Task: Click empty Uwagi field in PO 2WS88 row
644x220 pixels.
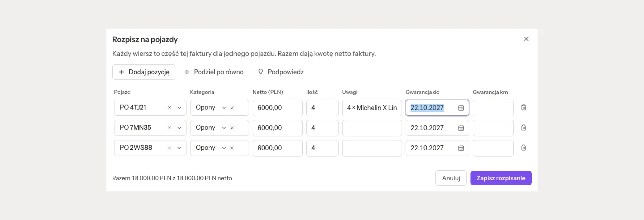Action: tap(372, 148)
